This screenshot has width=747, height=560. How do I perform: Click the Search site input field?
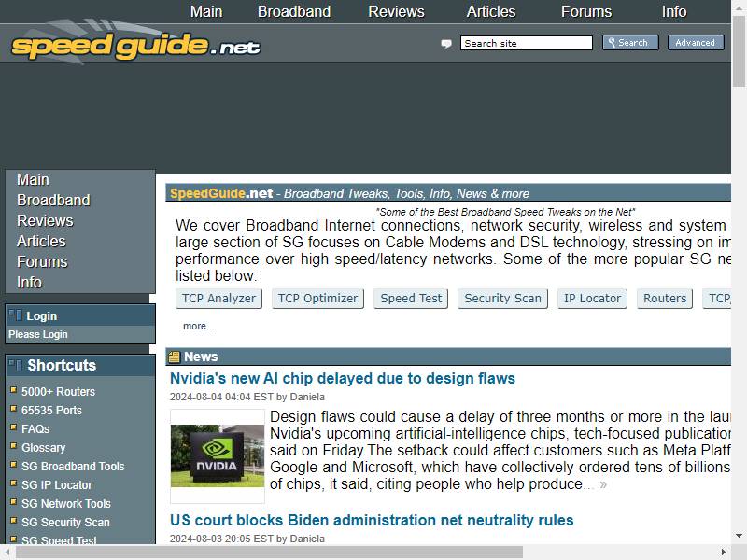527,43
